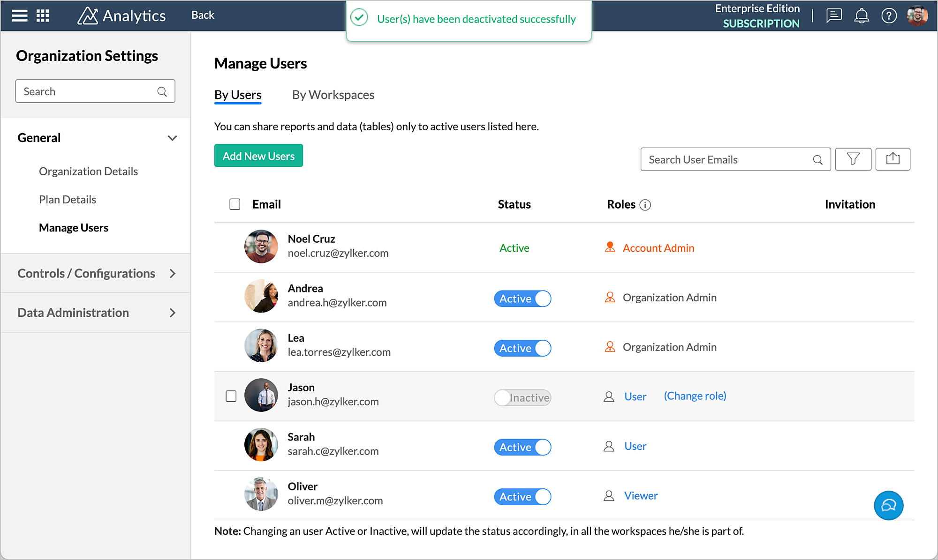Expand Controls / Configurations section
Image resolution: width=938 pixels, height=560 pixels.
pyautogui.click(x=172, y=274)
